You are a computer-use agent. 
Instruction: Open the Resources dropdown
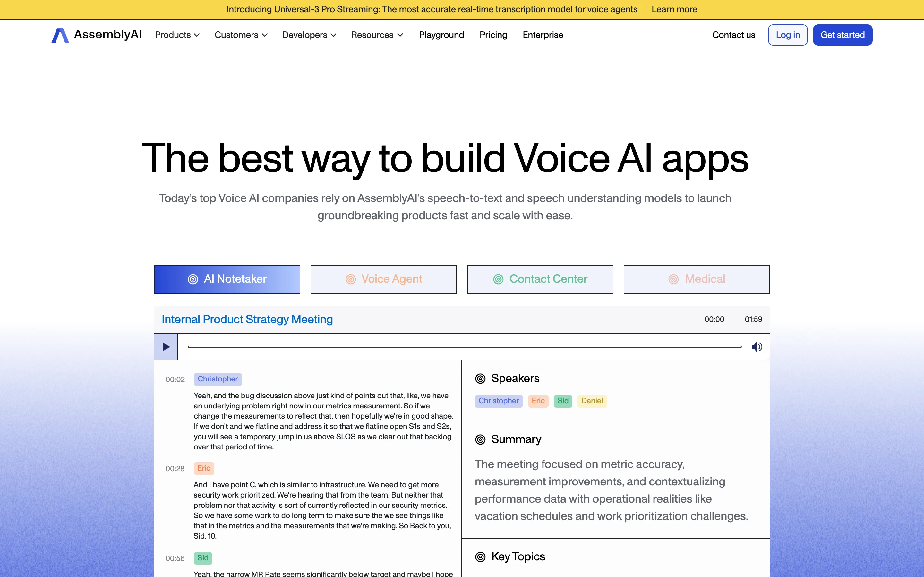click(x=377, y=35)
